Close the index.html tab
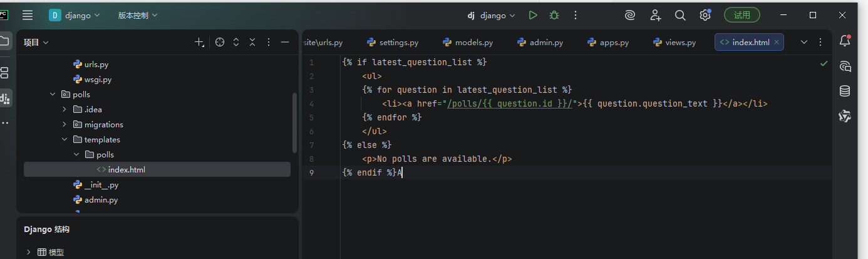 tap(777, 43)
